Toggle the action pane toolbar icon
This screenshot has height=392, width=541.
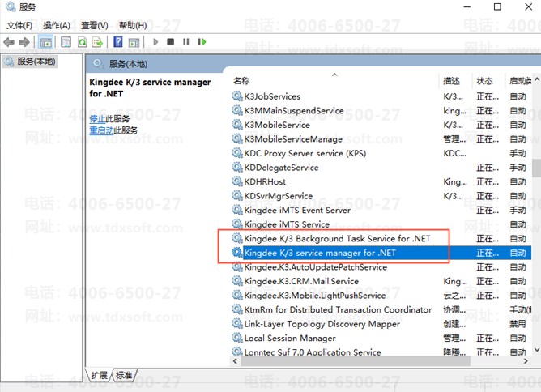(134, 42)
